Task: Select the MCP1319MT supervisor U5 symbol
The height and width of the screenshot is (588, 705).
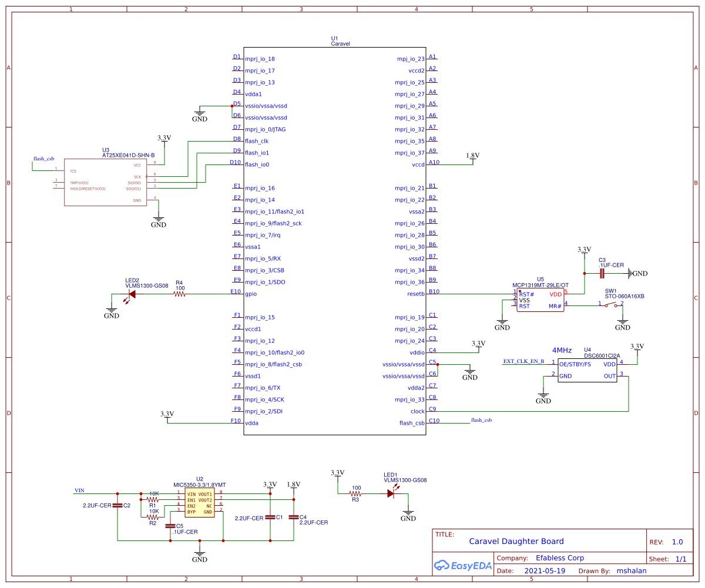Action: pyautogui.click(x=539, y=300)
